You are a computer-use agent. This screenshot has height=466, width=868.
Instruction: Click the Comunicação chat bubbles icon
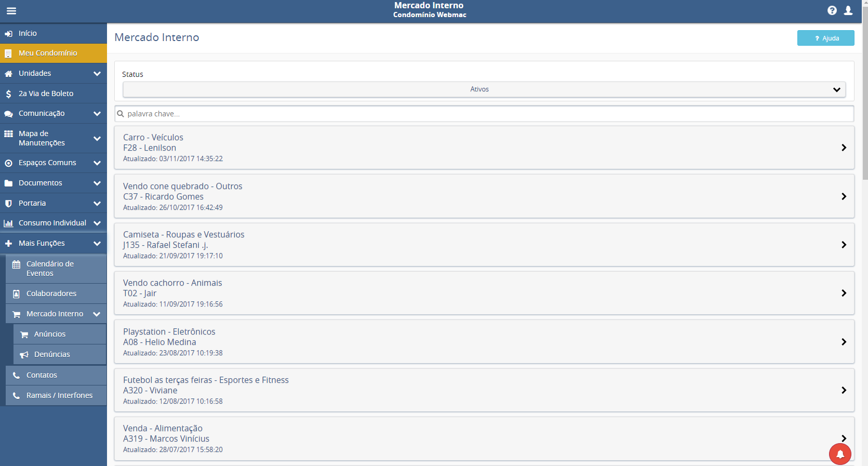[x=8, y=114]
